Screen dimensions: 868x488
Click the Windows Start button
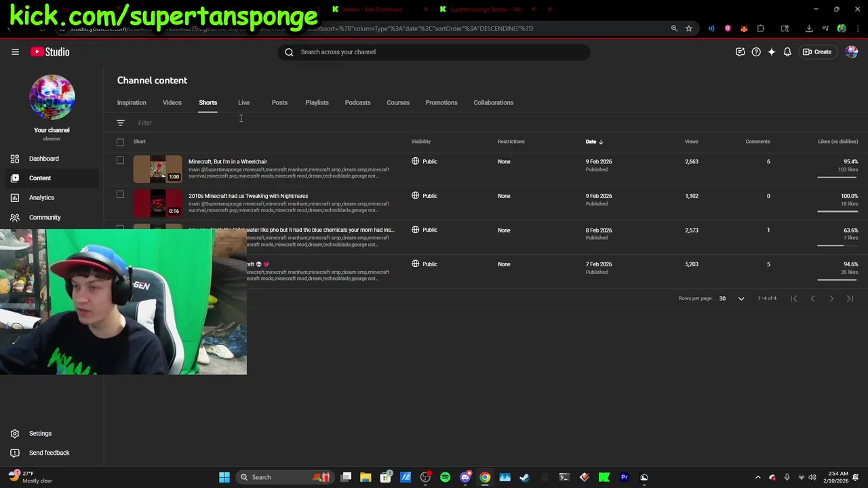pyautogui.click(x=224, y=477)
